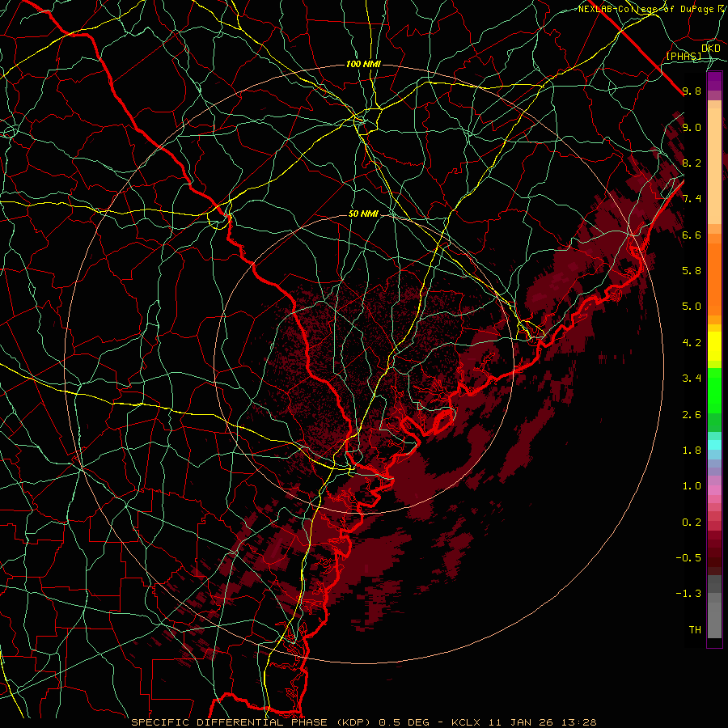Click the 0.2 scale value
Viewport: 728px width, 728px height.
pos(692,523)
